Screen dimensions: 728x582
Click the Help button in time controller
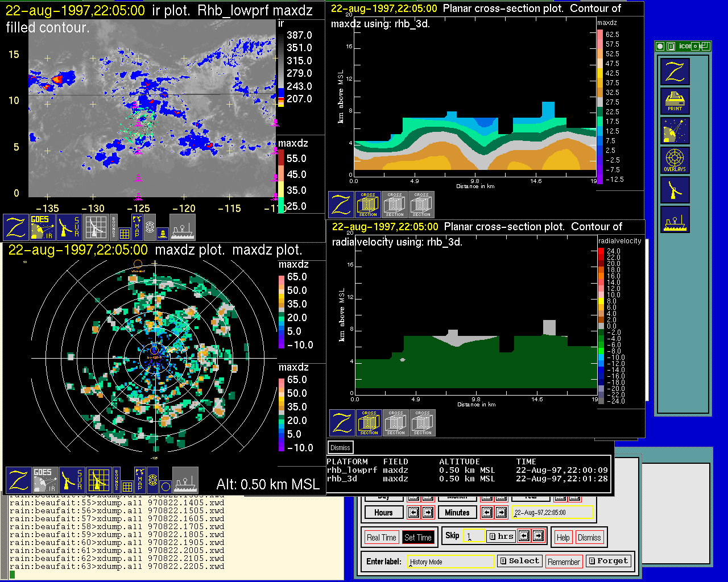tap(563, 537)
